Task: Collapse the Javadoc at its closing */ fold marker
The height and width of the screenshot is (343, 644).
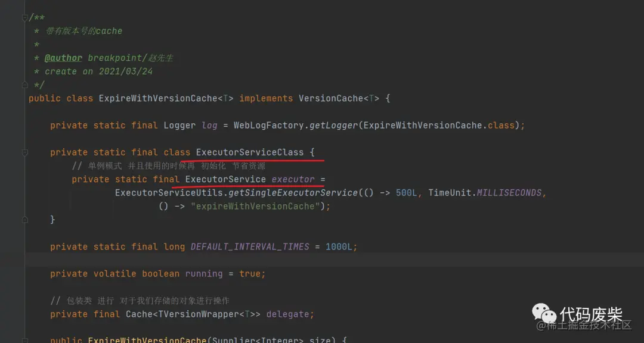Action: [x=24, y=85]
